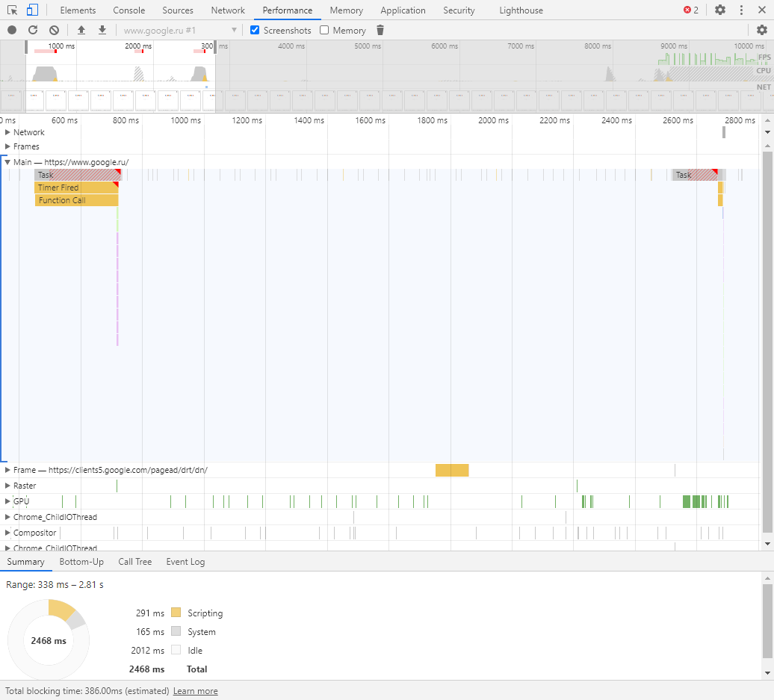Expand the GPU track
This screenshot has height=700, width=774.
[7, 501]
